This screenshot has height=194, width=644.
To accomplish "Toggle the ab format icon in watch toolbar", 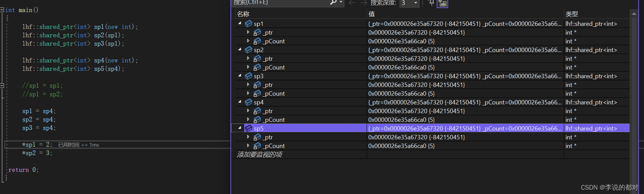I will point(443,3).
